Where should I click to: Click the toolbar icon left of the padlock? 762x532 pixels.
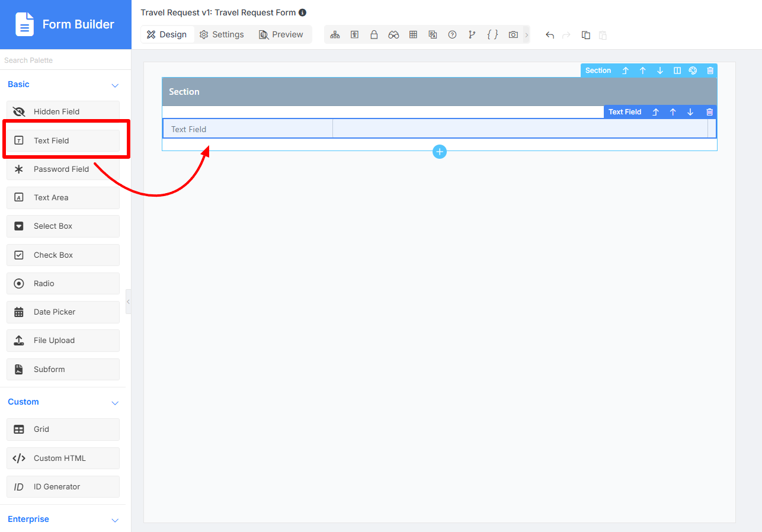click(x=354, y=35)
